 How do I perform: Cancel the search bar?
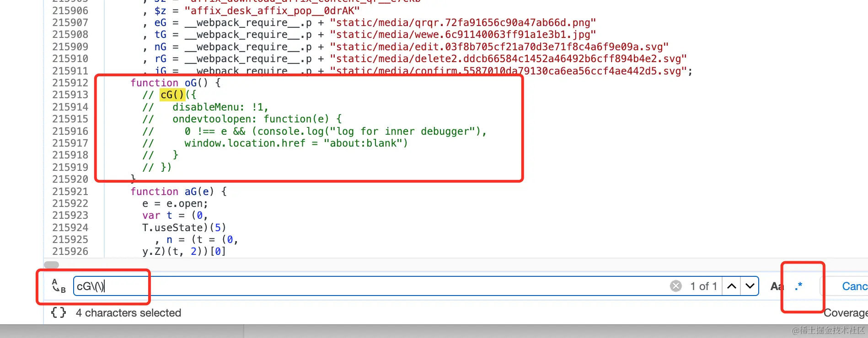pyautogui.click(x=854, y=286)
